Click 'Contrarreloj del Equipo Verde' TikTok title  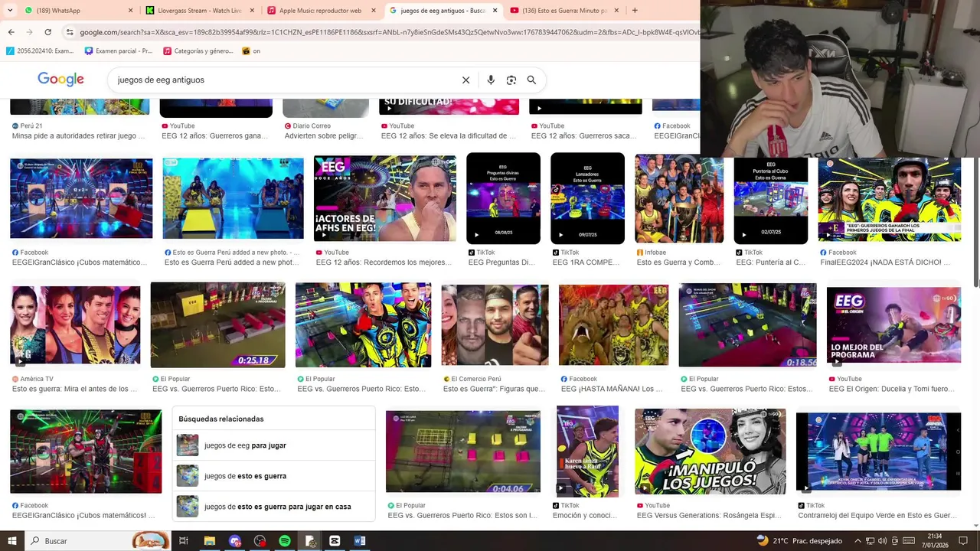tap(877, 516)
